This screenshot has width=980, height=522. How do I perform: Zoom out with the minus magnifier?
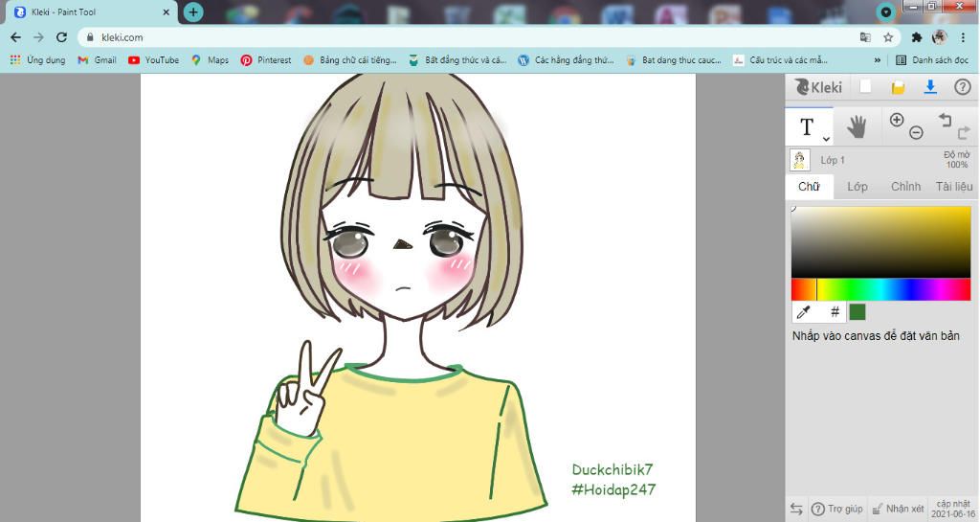click(916, 132)
